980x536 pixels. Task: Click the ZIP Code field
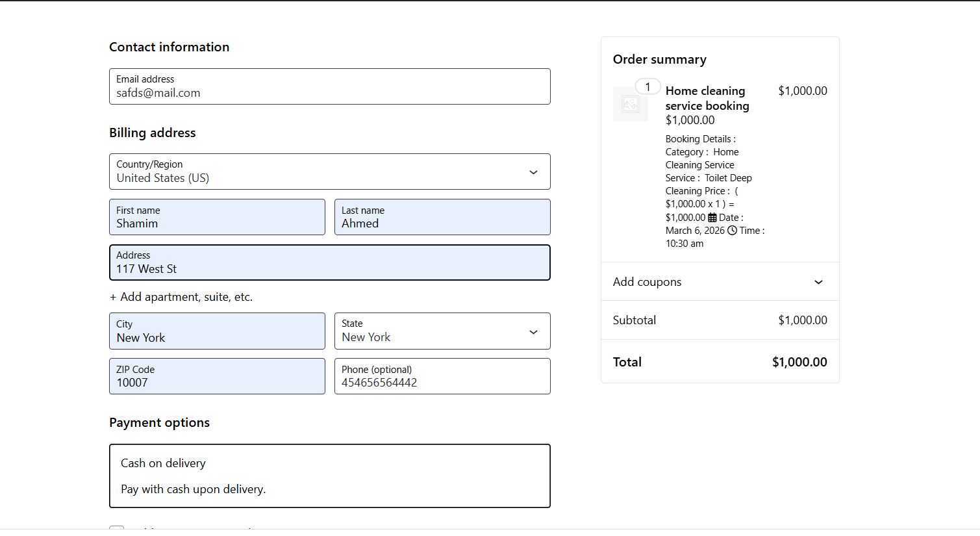click(217, 377)
